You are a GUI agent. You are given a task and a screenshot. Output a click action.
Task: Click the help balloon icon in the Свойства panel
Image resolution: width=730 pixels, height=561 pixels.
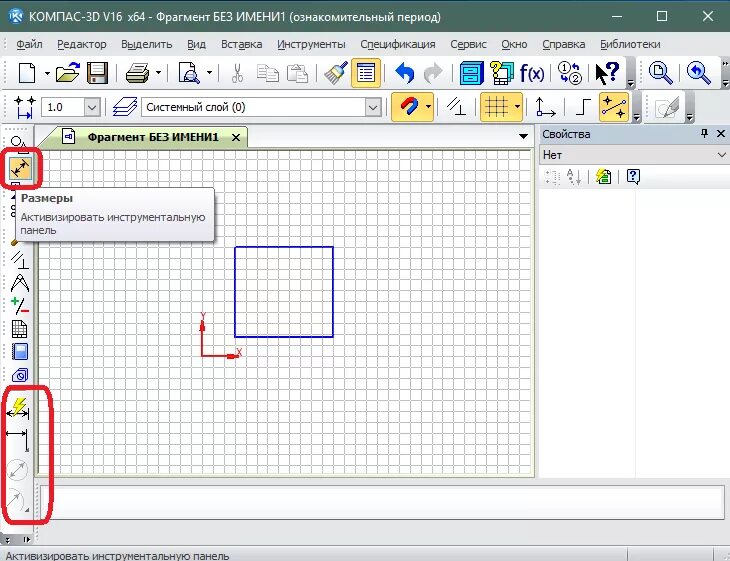click(633, 176)
